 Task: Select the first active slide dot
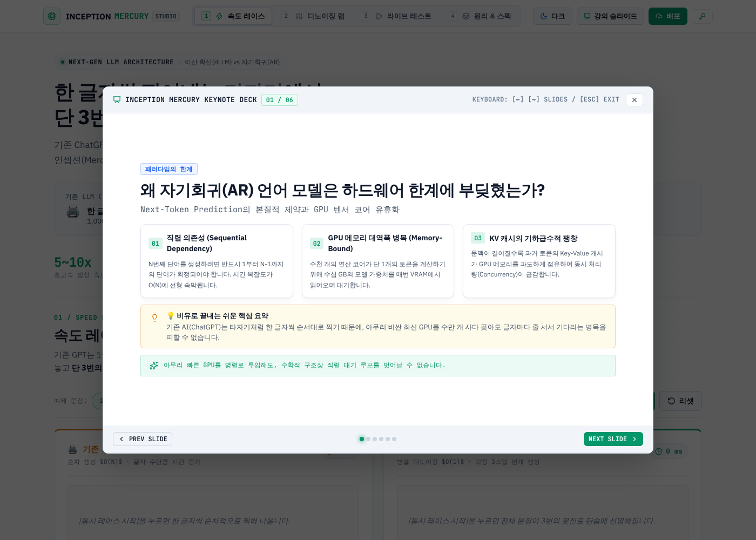point(362,439)
